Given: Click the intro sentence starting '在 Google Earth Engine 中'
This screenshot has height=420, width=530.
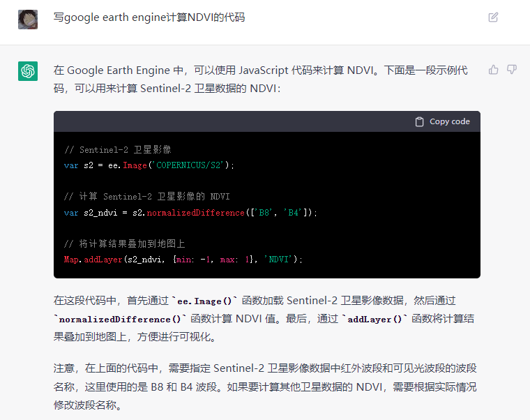Looking at the screenshot, I should 261,79.
